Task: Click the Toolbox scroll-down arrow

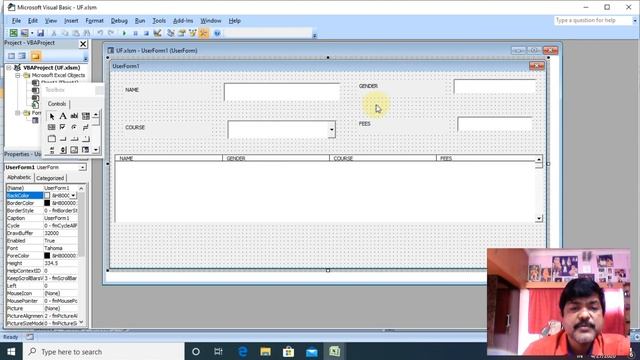Action: (x=96, y=150)
